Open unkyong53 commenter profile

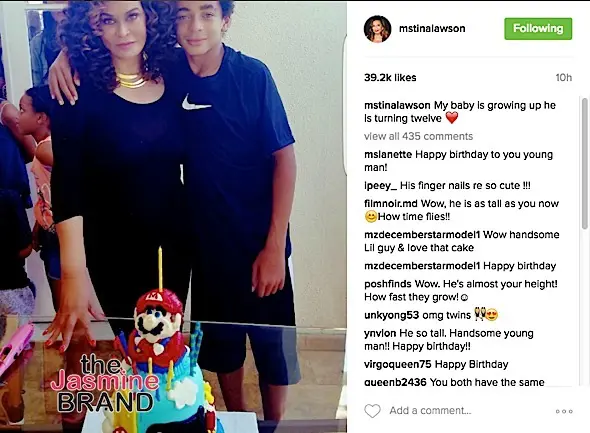point(391,315)
